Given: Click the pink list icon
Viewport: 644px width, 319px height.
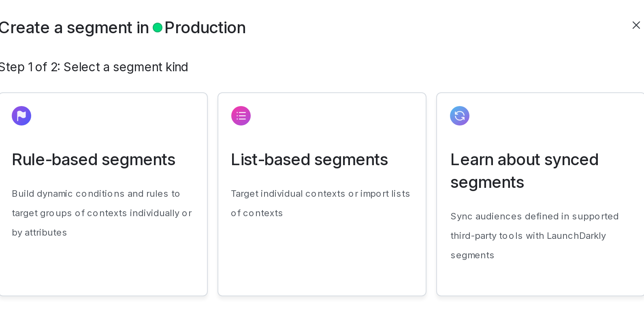Looking at the screenshot, I should tap(241, 116).
